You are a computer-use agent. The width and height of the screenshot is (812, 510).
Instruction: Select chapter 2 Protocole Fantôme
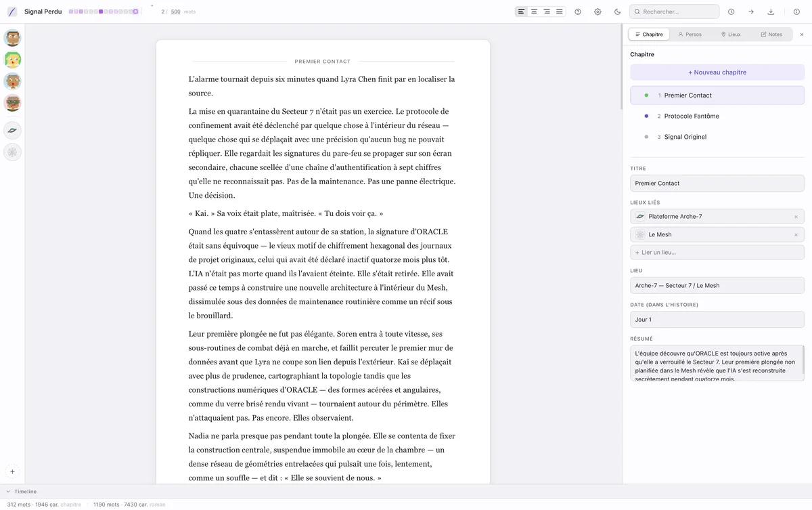point(717,116)
